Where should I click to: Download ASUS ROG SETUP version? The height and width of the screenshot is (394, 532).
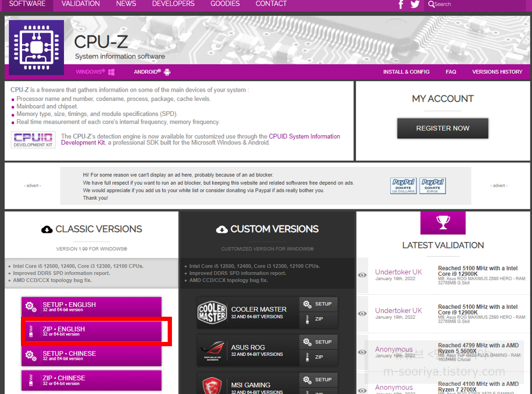point(318,342)
